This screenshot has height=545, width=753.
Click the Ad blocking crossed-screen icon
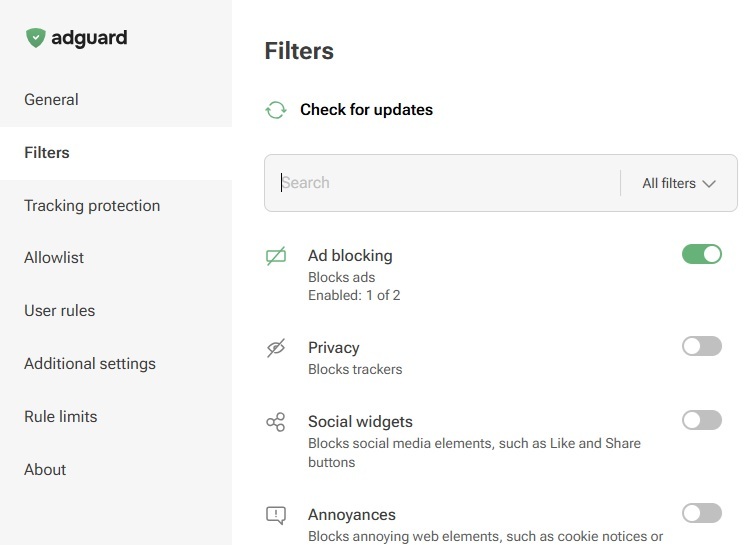click(276, 256)
